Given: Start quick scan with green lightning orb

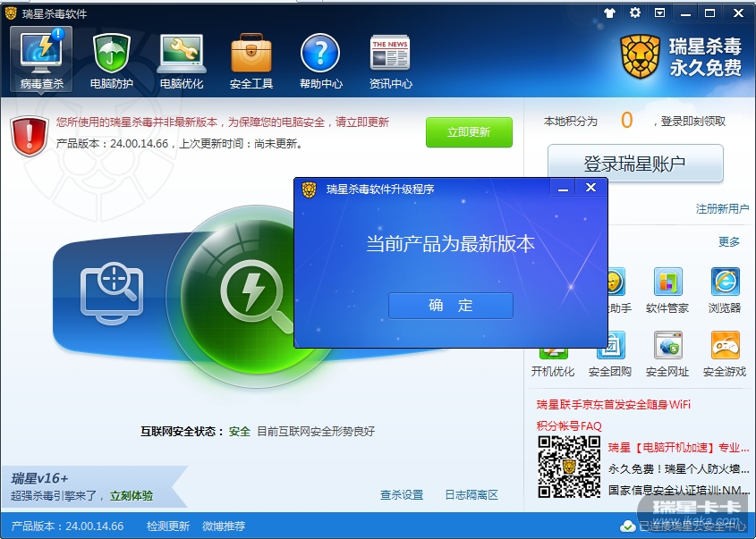Looking at the screenshot, I should [x=241, y=296].
